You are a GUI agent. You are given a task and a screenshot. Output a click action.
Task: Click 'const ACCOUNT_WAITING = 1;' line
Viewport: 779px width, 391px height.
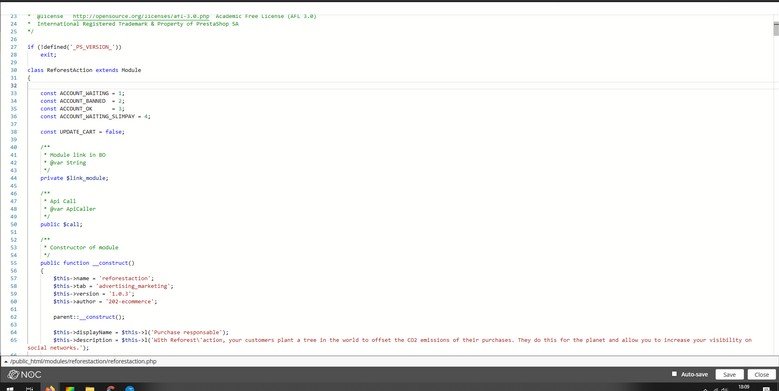(82, 93)
